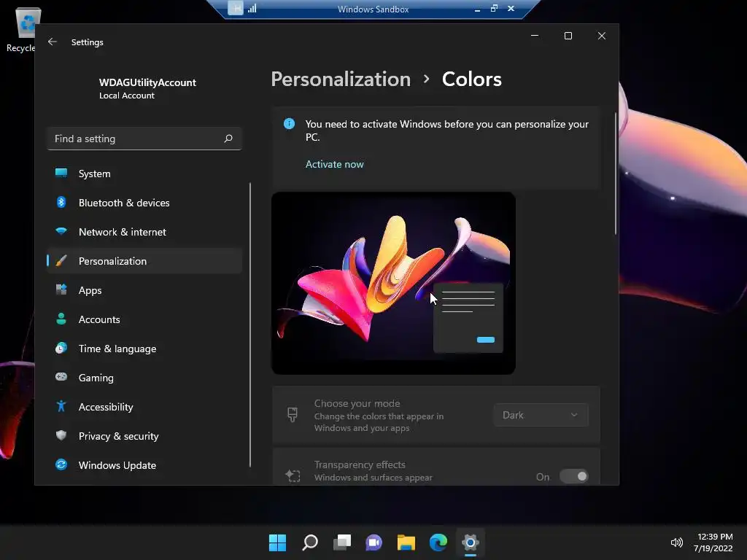Open File Explorer from the taskbar

point(406,542)
